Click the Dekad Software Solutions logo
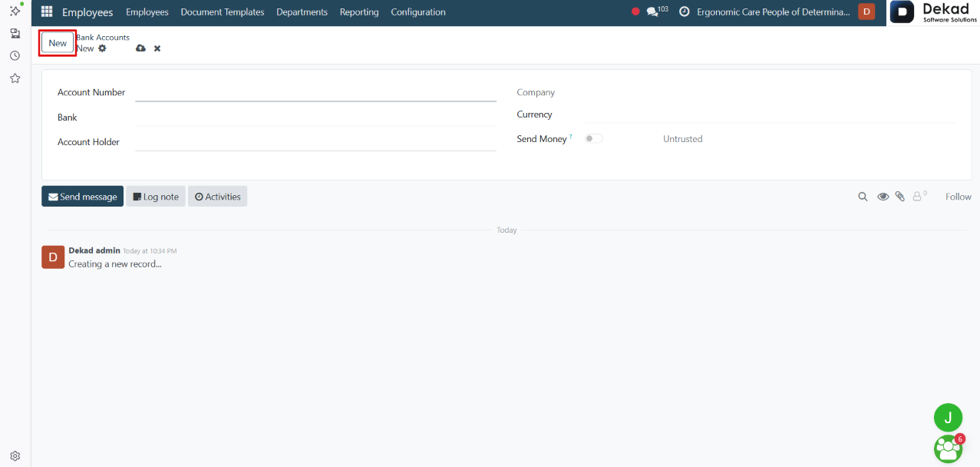This screenshot has width=980, height=467. point(933,12)
